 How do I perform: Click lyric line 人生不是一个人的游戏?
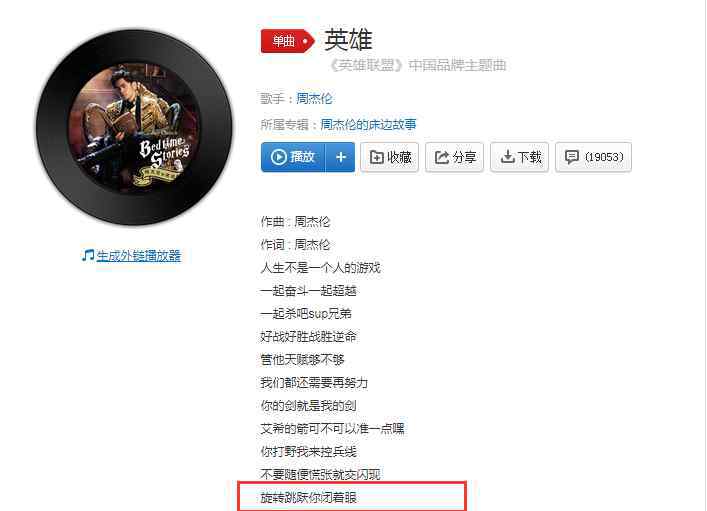point(321,268)
